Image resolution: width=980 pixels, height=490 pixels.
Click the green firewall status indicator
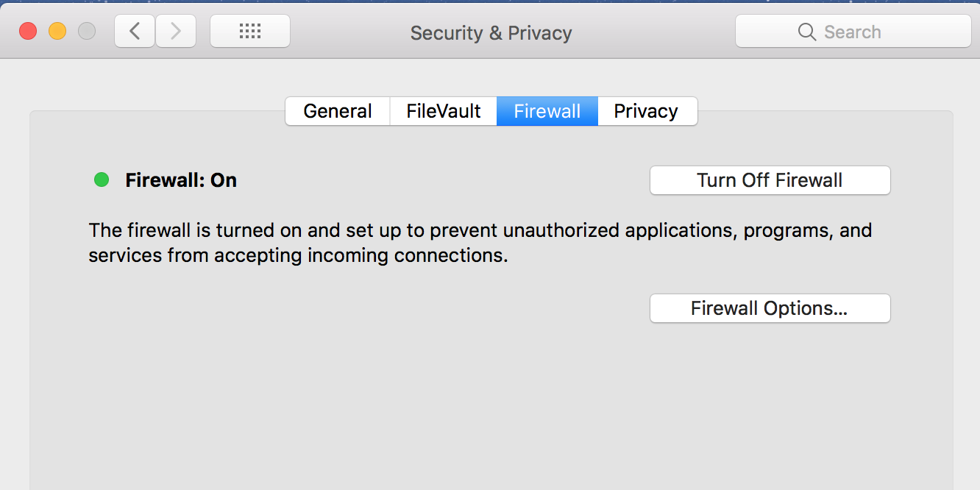(102, 180)
